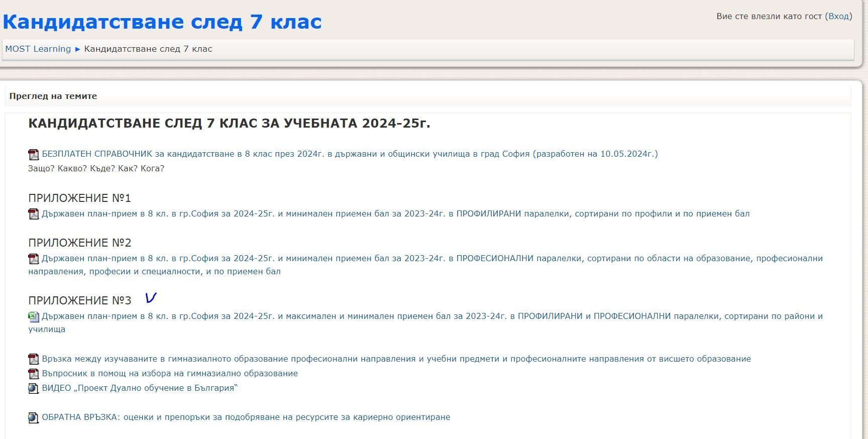The width and height of the screenshot is (868, 439).
Task: Click the Excel icon under ПРИЛОЖЕНИЕ №3
Action: [x=33, y=317]
